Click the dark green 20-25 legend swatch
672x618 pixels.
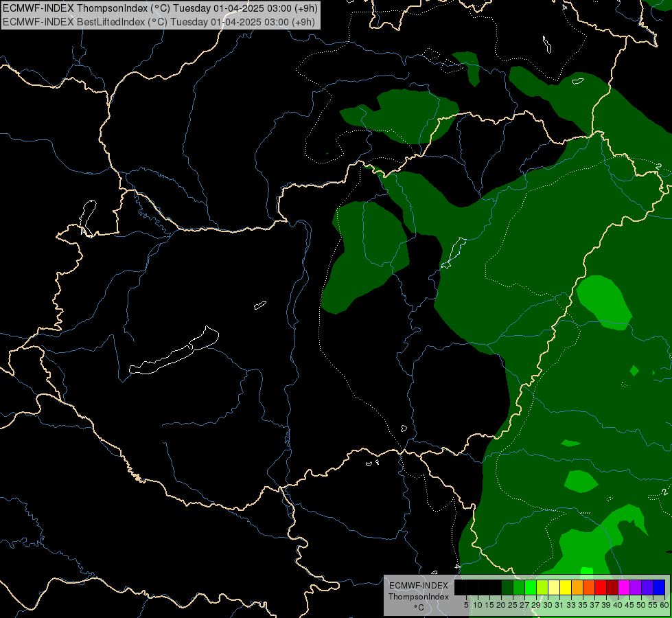507,588
